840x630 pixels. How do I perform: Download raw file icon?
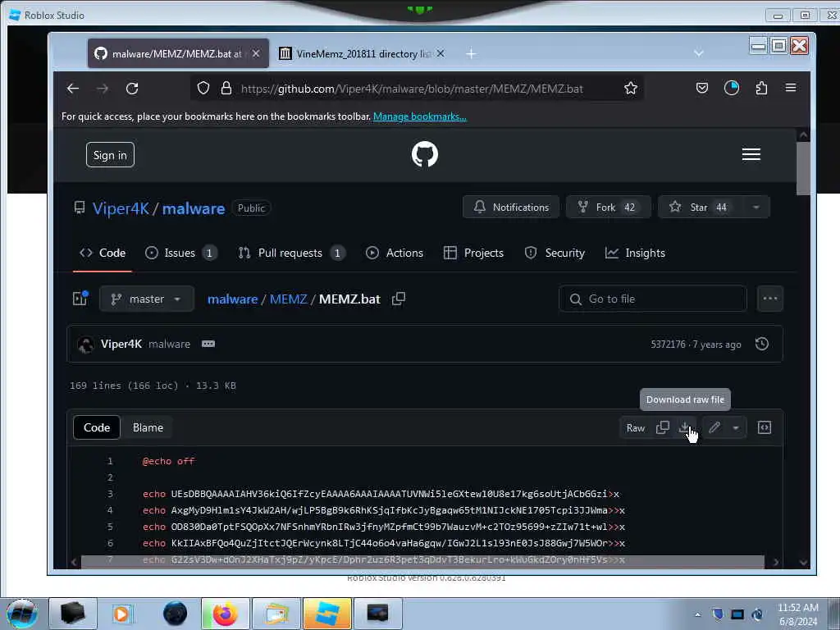tap(684, 427)
